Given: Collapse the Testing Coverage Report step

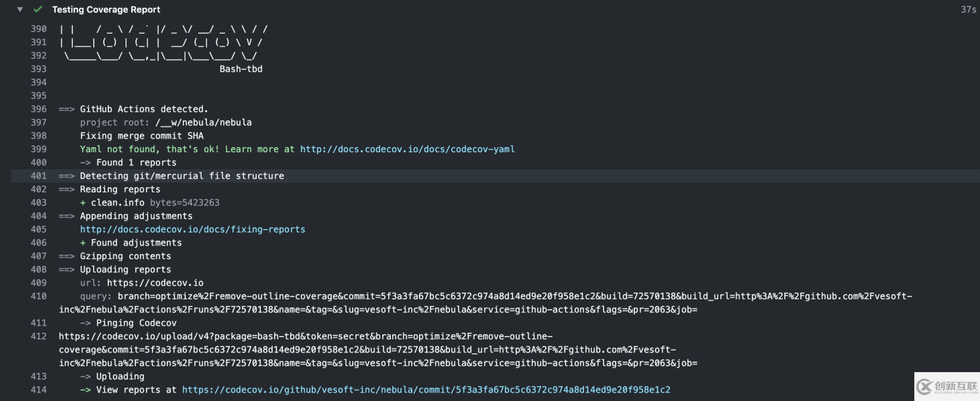Looking at the screenshot, I should point(20,10).
